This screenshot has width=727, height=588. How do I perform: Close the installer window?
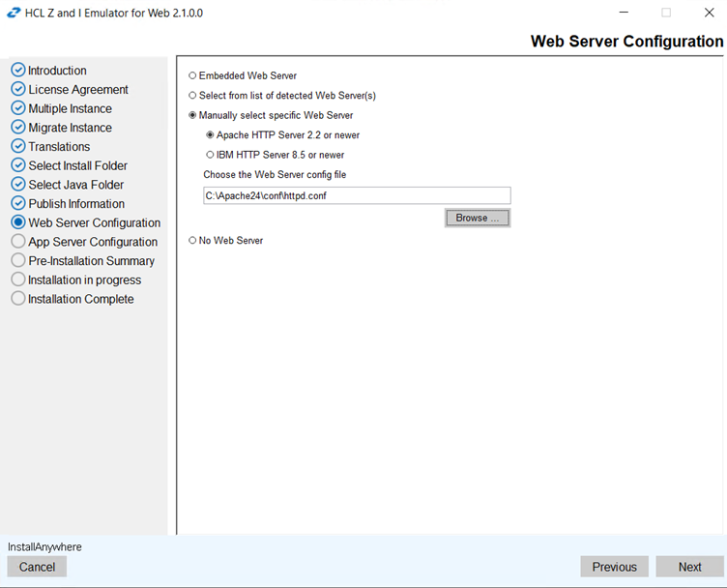(x=709, y=13)
